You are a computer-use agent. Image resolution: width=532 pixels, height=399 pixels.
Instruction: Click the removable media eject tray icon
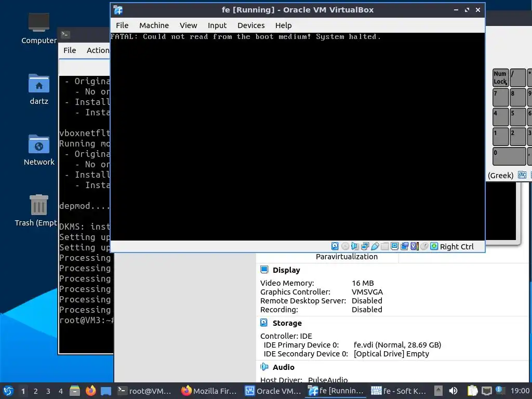pyautogui.click(x=438, y=391)
